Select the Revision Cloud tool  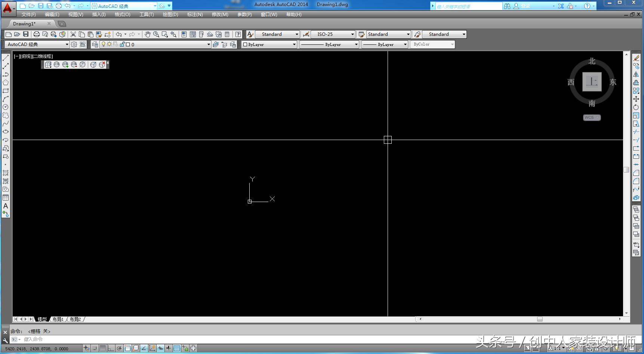tap(6, 115)
